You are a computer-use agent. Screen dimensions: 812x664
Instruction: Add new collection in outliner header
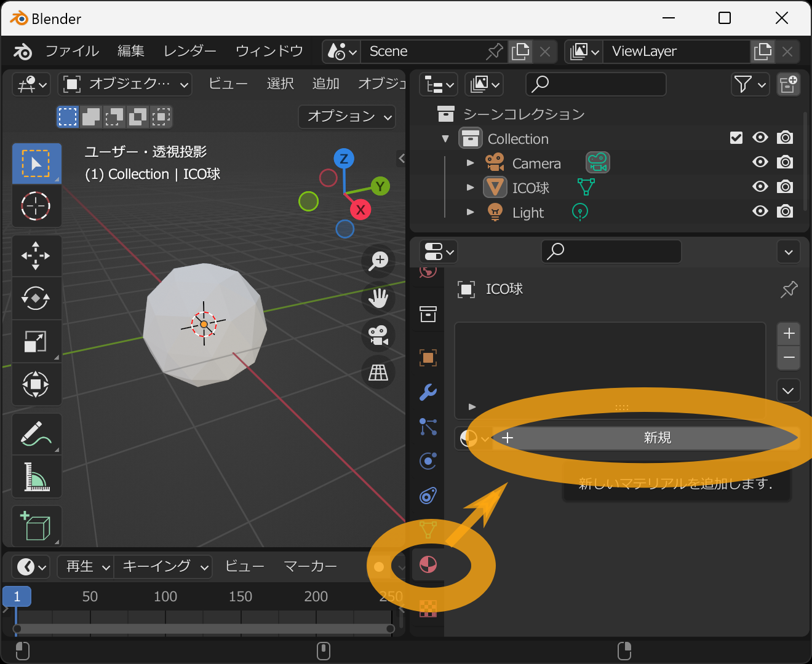[x=788, y=84]
